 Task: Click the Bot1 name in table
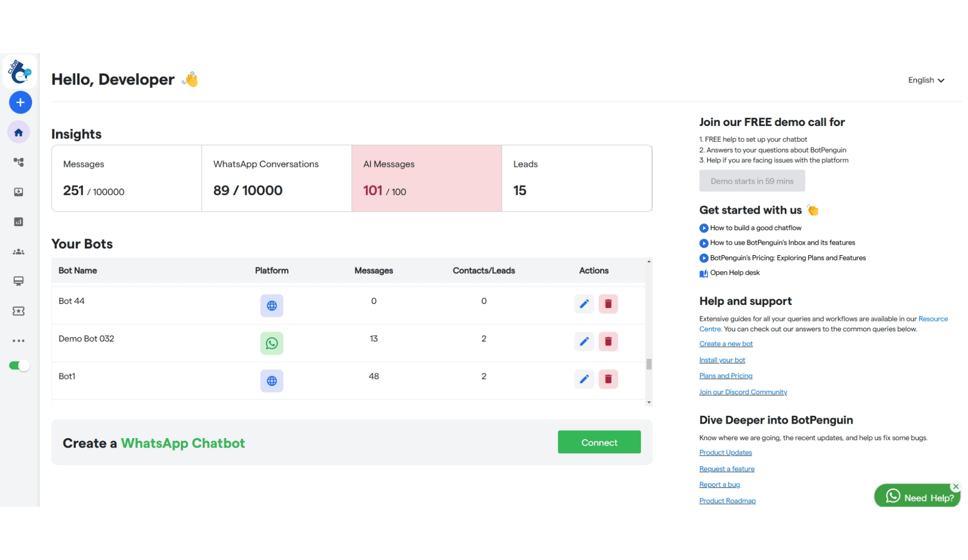pyautogui.click(x=67, y=376)
